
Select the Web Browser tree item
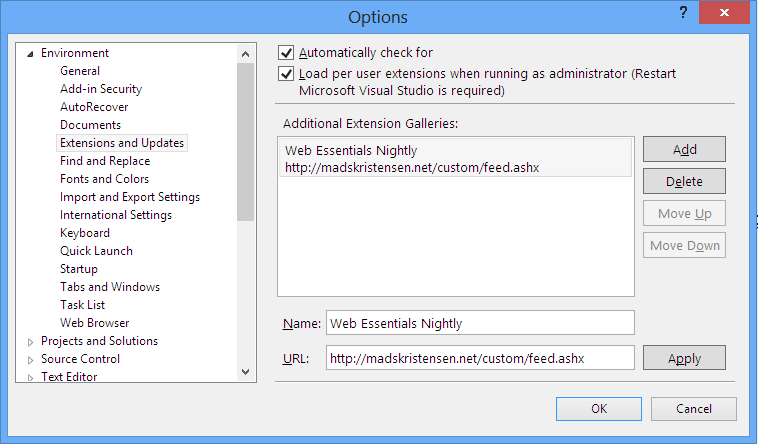tap(94, 323)
